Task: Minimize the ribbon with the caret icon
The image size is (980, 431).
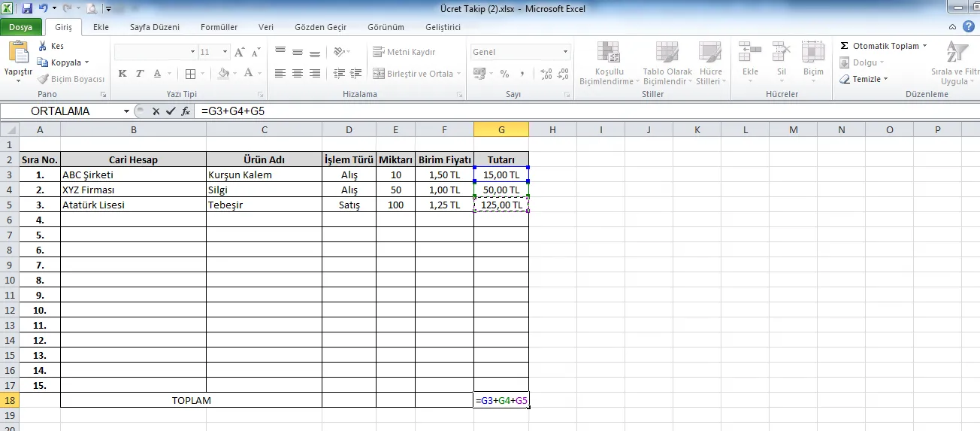Action: click(952, 27)
